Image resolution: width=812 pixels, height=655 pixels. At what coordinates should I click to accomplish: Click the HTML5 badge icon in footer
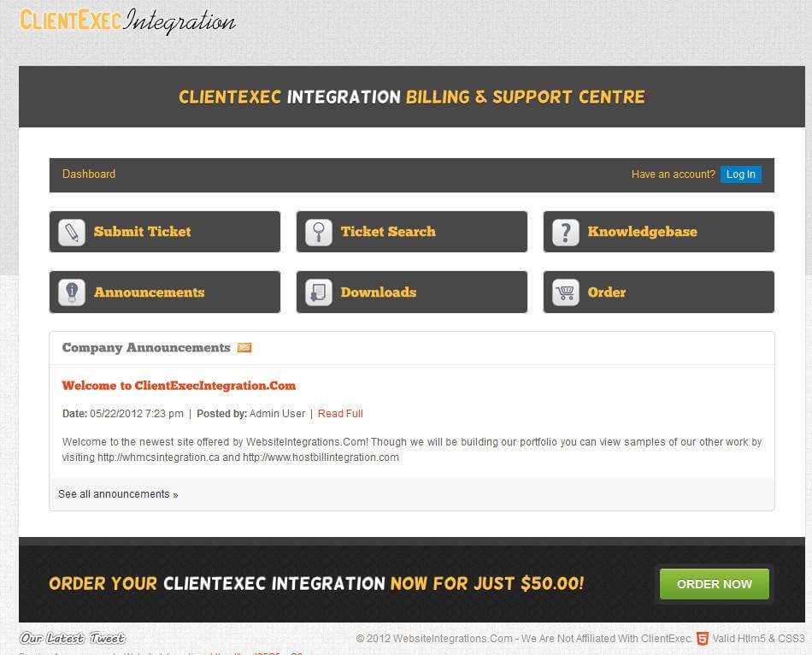(703, 639)
